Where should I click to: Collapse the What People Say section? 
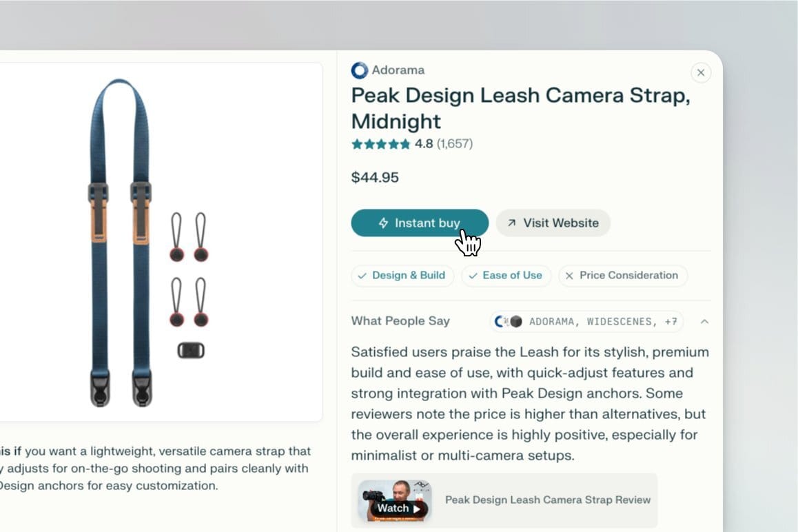point(704,321)
